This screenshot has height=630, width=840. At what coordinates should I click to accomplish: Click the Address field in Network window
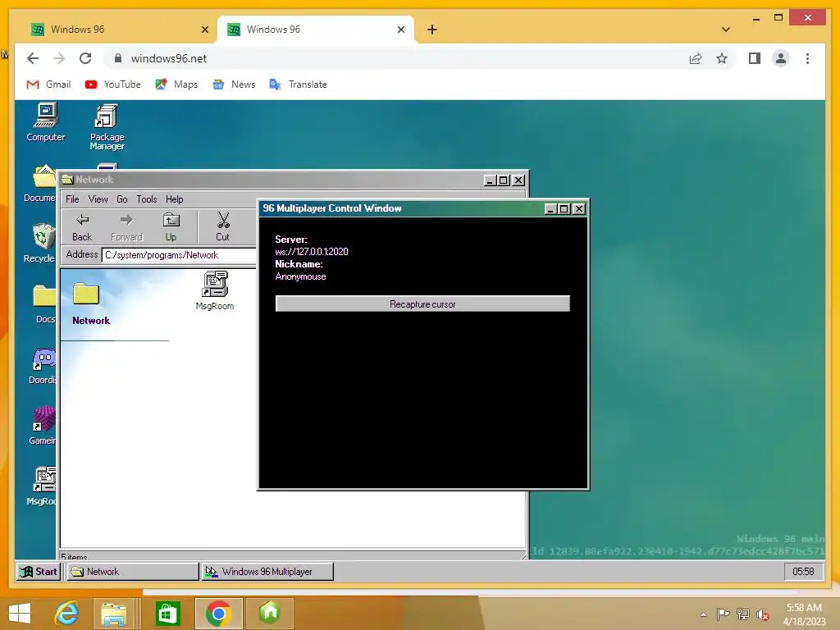pos(179,255)
